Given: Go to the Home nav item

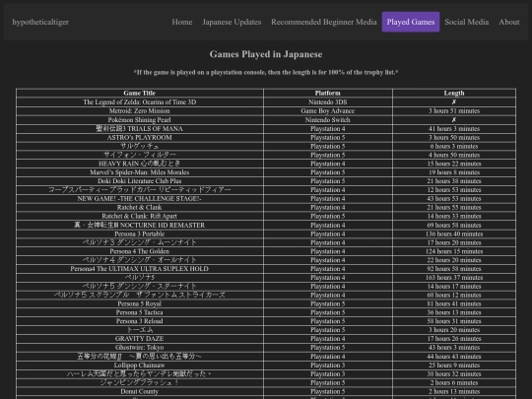Looking at the screenshot, I should point(182,22).
